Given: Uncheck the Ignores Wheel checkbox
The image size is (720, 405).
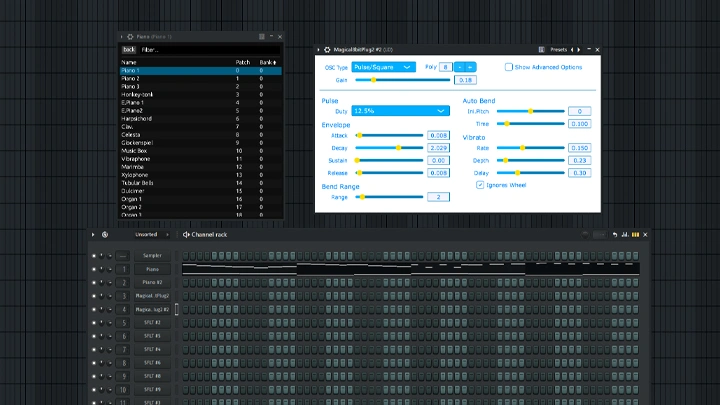Looking at the screenshot, I should (480, 185).
